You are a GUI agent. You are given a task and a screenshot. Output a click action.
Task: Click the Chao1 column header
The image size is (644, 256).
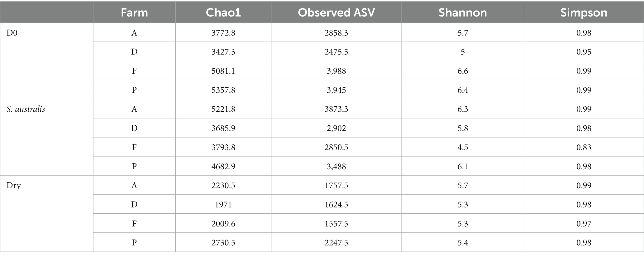223,12
